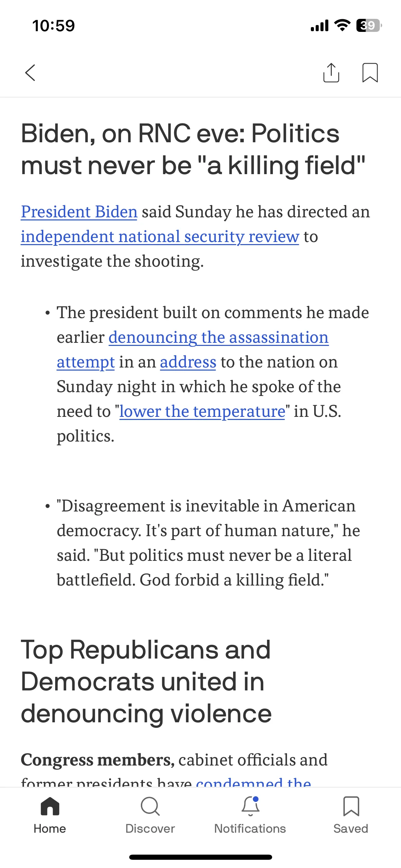Viewport: 401px width, 868px height.
Task: Open the Saved bookmark icon in bottom bar
Action: pyautogui.click(x=351, y=806)
